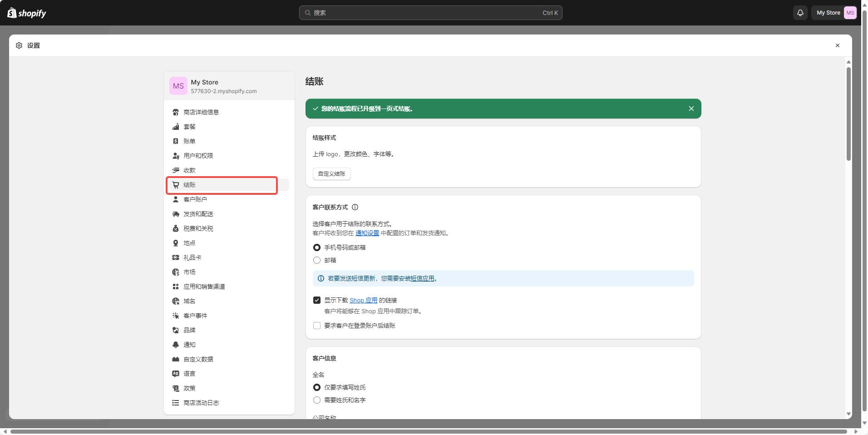Click the 语言 language icon

176,374
